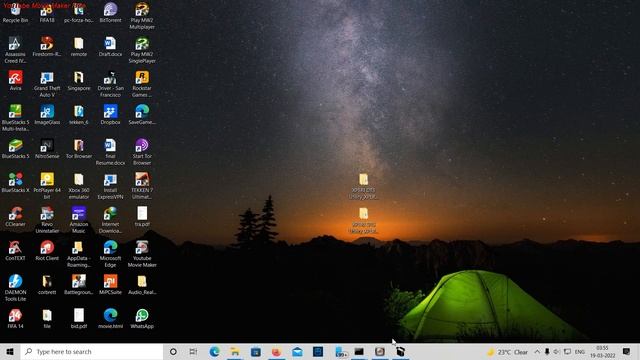Select the Firestorm shortcut icon
Screen dimensions: 640x360
pyautogui.click(x=47, y=46)
